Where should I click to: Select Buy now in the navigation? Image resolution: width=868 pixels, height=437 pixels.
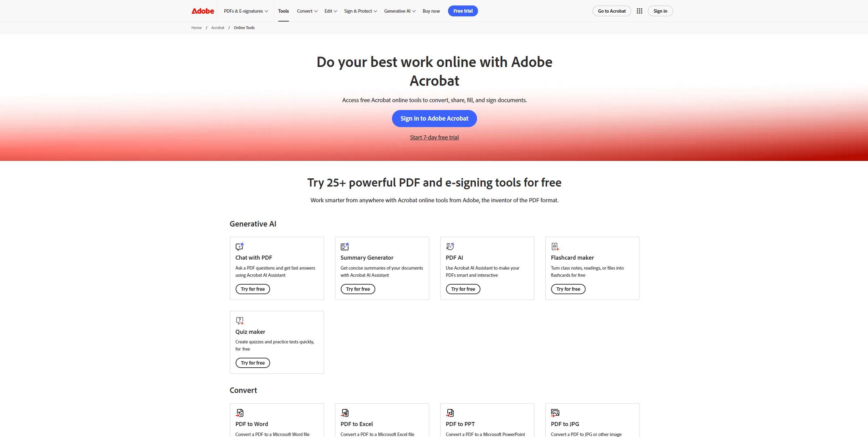(x=431, y=11)
